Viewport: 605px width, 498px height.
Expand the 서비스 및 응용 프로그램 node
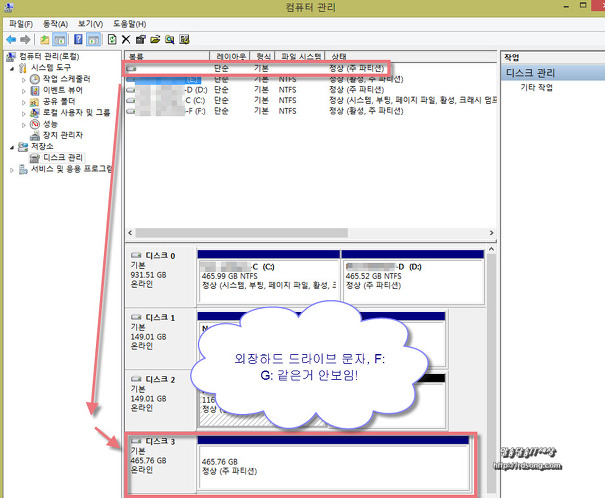(11, 169)
